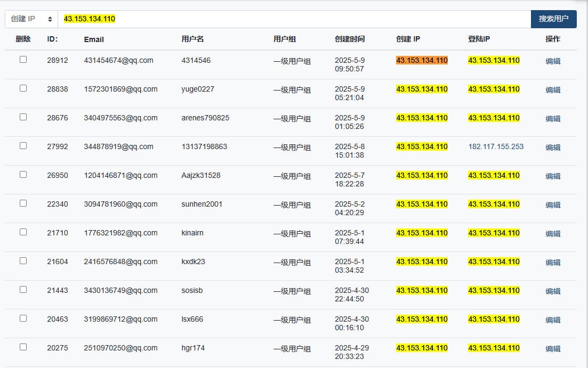Tick the checkbox for user ID 20463

(23, 318)
